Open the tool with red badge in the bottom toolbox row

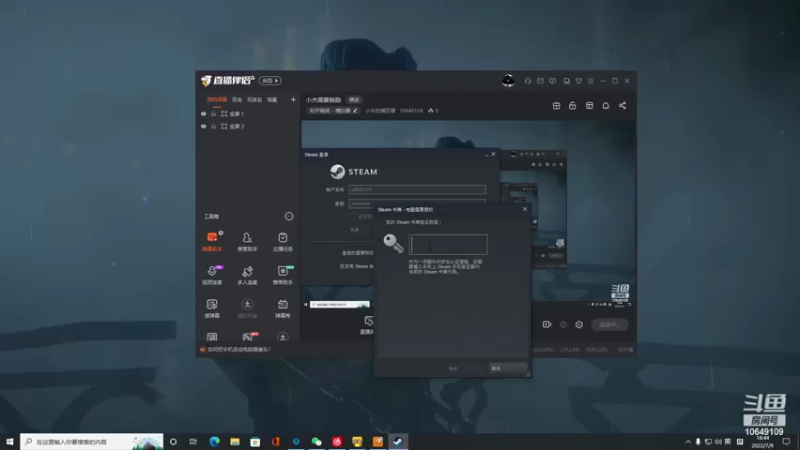coord(248,336)
